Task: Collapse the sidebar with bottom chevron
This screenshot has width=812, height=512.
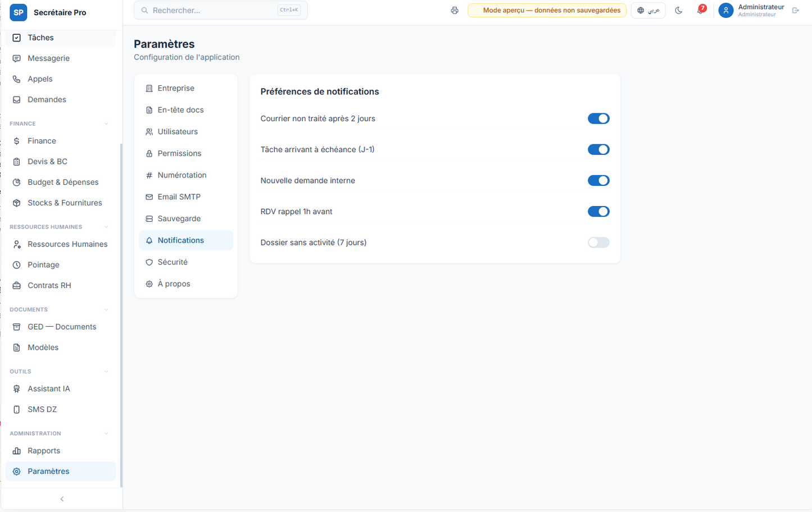Action: point(62,499)
